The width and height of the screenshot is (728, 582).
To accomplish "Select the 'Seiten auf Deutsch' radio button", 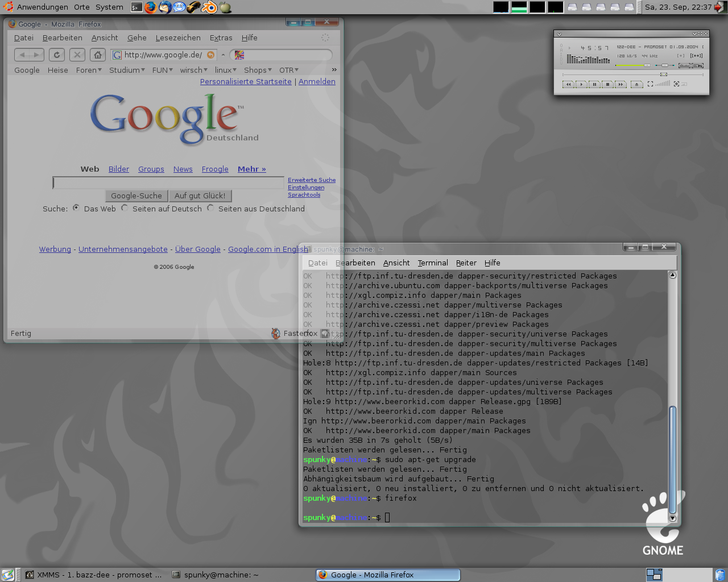I will click(125, 208).
